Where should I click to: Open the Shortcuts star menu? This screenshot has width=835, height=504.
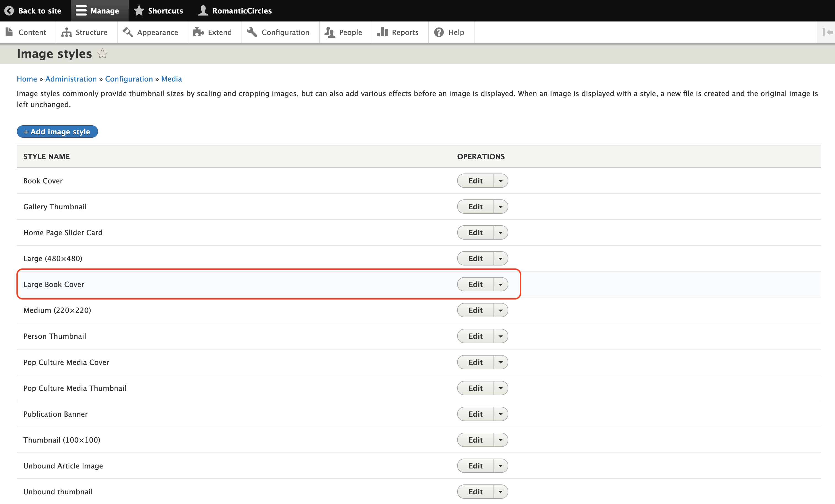pos(159,10)
